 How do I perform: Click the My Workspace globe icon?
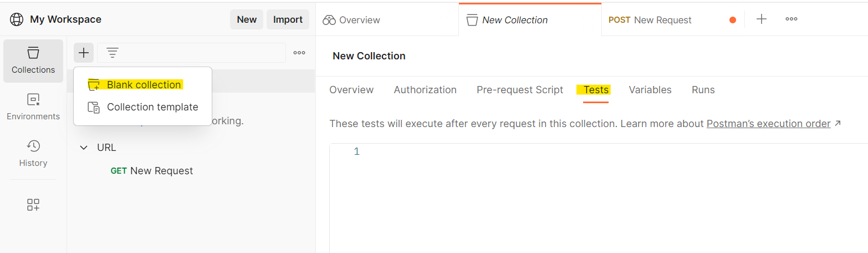point(17,19)
